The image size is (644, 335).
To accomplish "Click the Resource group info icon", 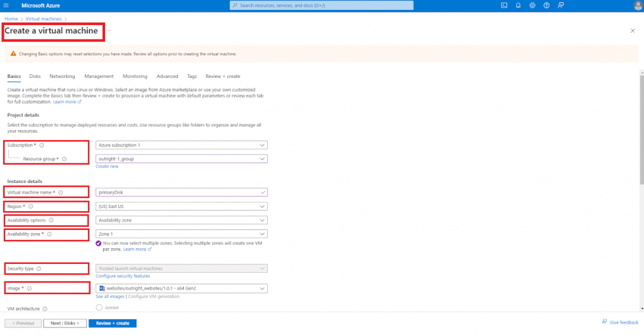I will click(64, 159).
